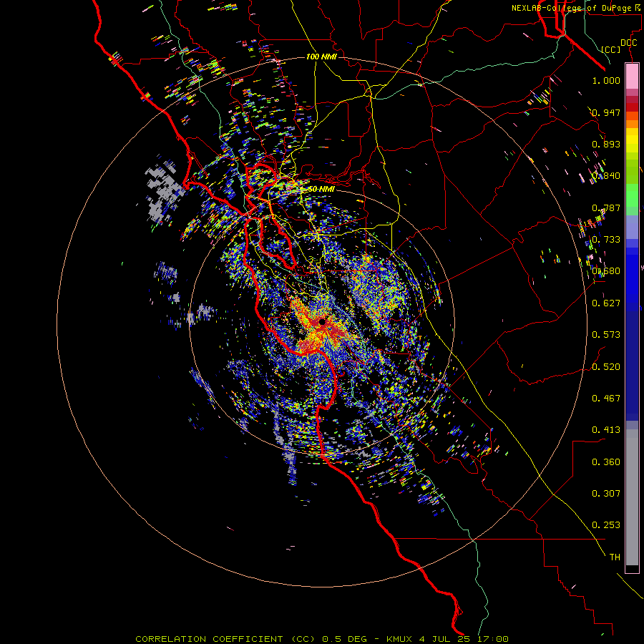Select the gray swatch on the color scale
This screenshot has width=644, height=644.
(632, 497)
